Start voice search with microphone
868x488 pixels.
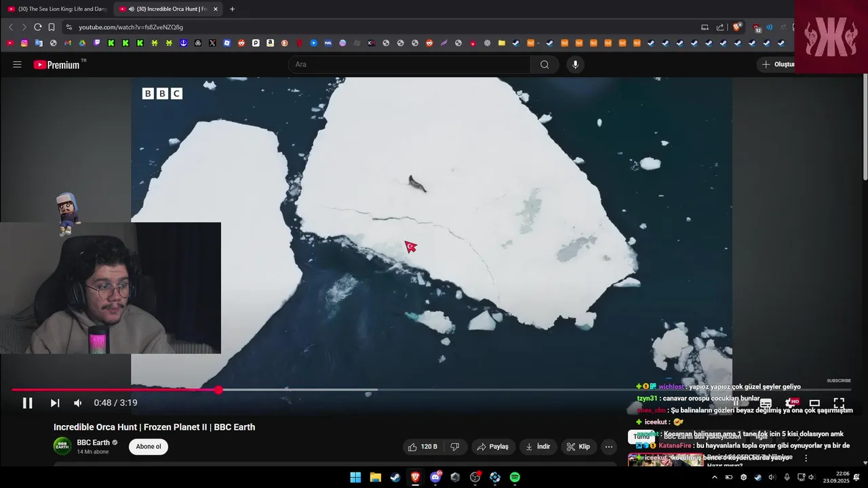575,64
